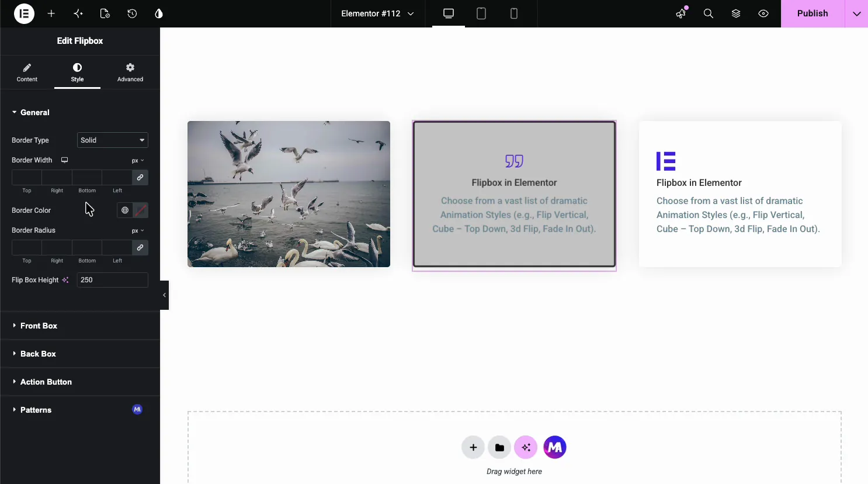Open the Elementor logo menu
868x484 pixels.
point(24,13)
